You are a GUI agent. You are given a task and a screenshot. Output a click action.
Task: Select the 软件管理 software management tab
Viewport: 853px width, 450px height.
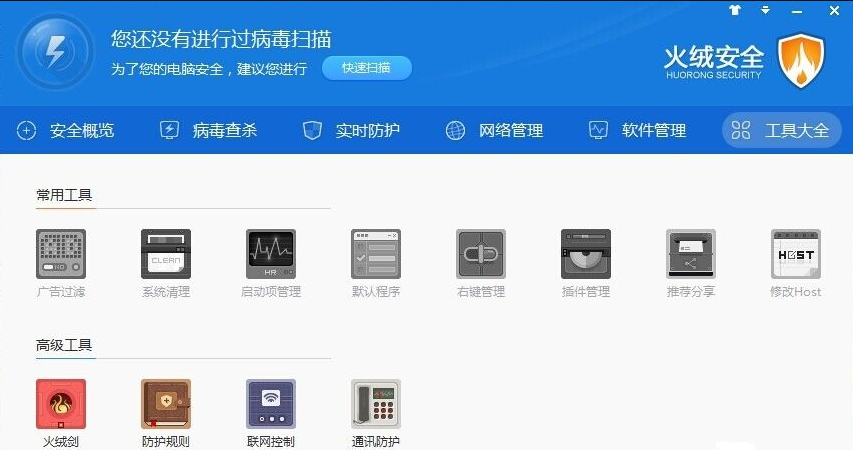click(x=638, y=130)
